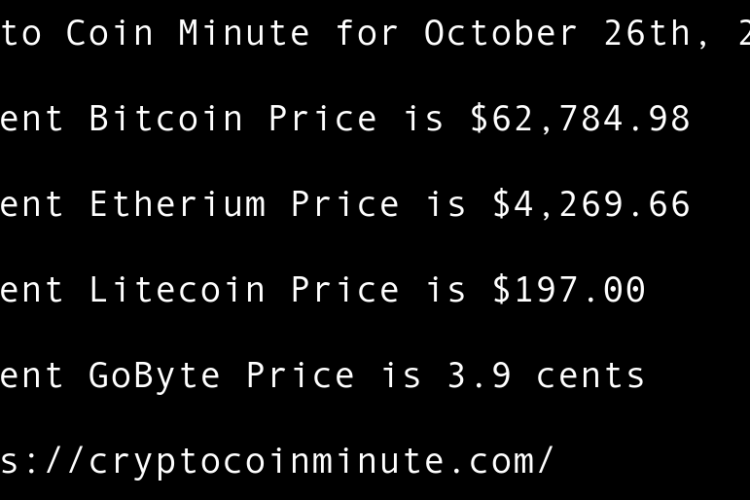750x500 pixels.
Task: Click the word "for" in the title
Action: click(367, 33)
